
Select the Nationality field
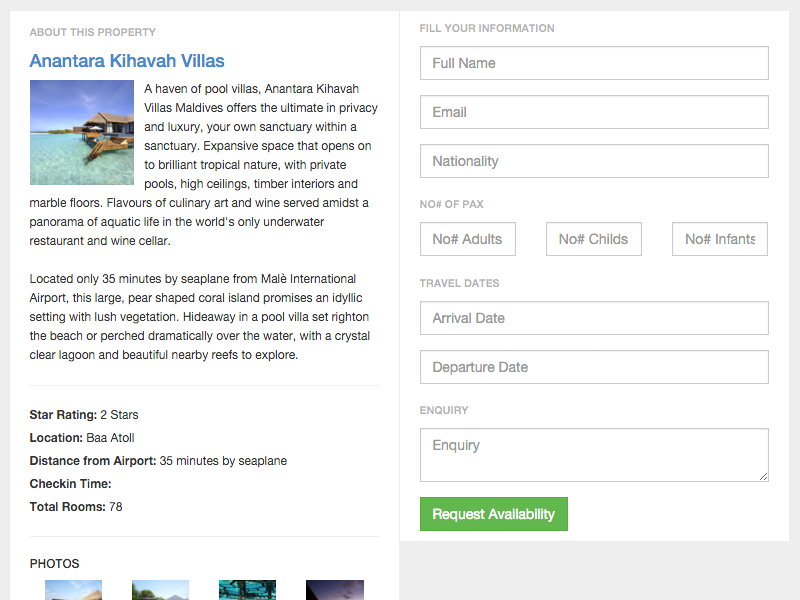594,161
